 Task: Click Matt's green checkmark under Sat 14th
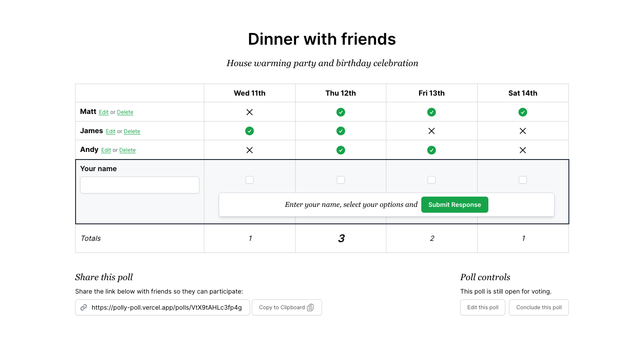pos(523,112)
